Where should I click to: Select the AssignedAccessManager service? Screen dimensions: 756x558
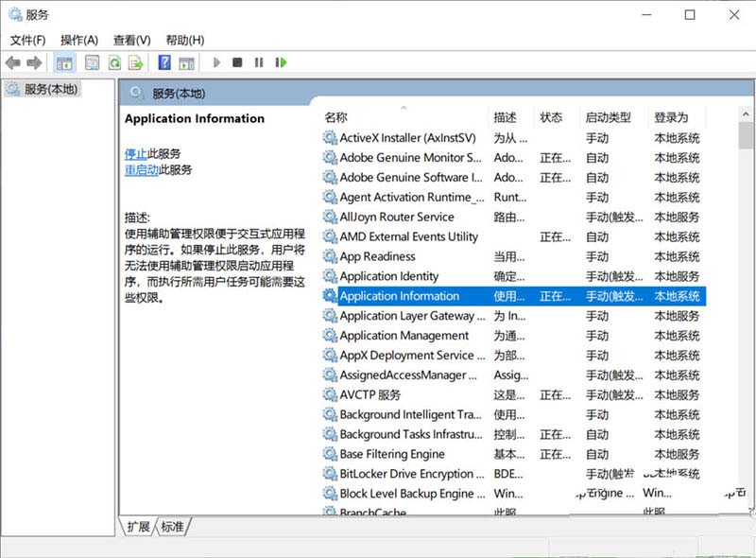point(514,375)
